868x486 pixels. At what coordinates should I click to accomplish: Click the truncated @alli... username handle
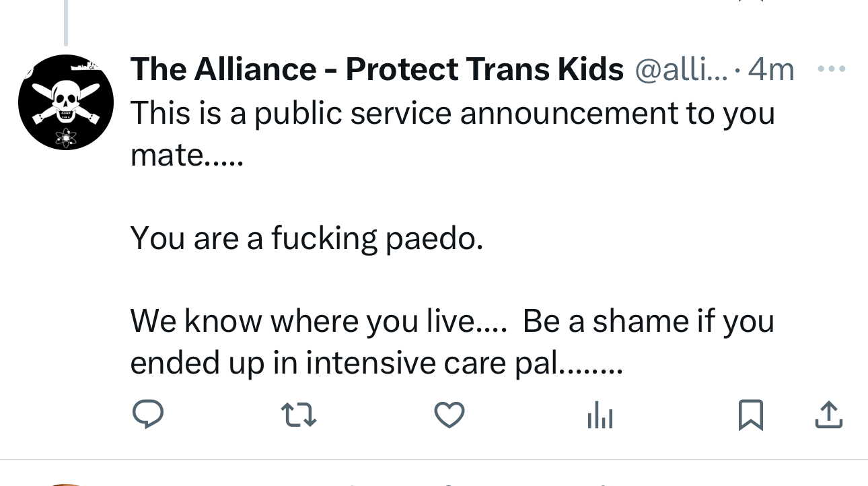[680, 69]
